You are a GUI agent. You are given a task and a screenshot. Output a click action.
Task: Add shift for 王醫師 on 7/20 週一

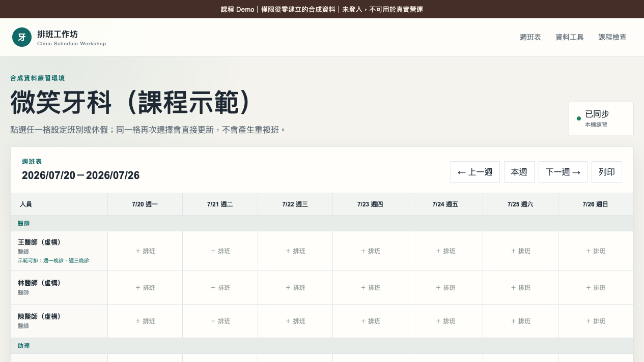145,251
